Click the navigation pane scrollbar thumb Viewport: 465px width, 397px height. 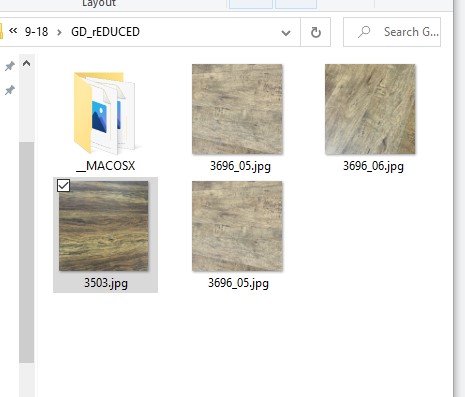pyautogui.click(x=27, y=252)
